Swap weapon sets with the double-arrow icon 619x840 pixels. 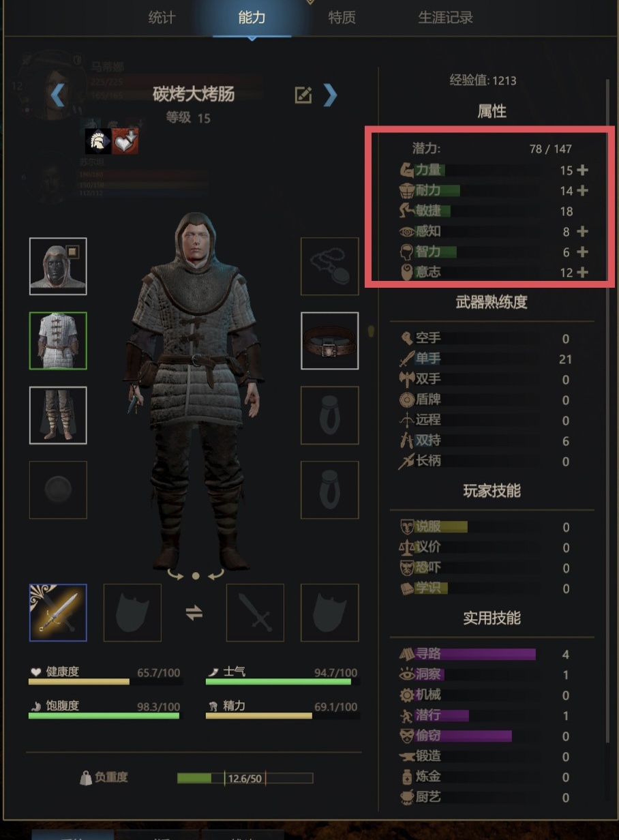[x=194, y=613]
